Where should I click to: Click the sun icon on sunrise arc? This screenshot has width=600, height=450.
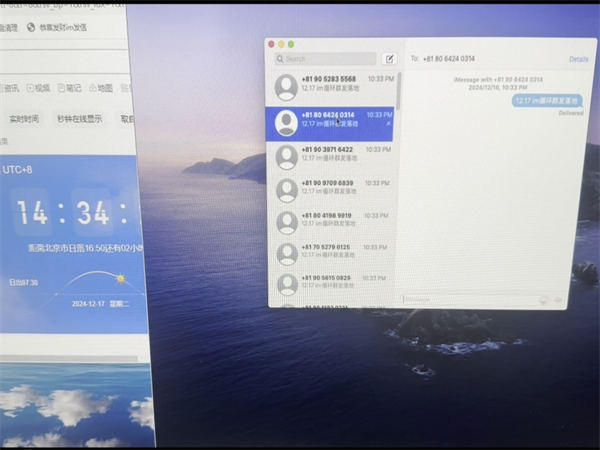coord(121,278)
